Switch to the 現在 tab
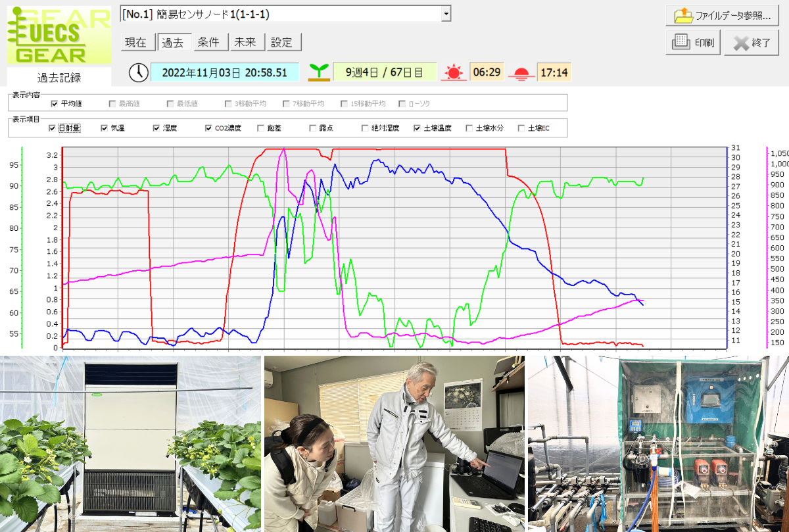 [x=136, y=42]
